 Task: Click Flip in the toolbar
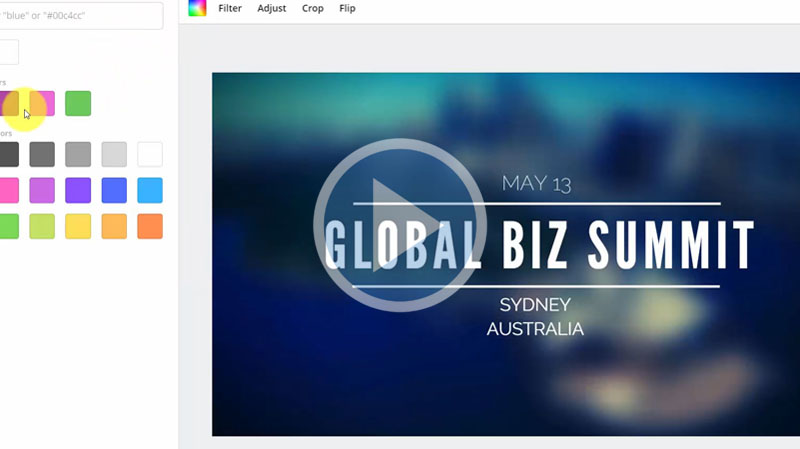click(x=347, y=8)
